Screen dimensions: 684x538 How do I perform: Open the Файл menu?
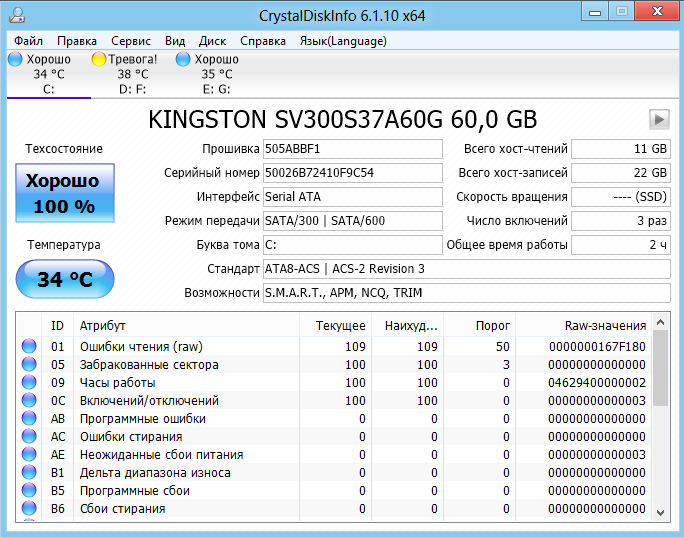[x=28, y=41]
